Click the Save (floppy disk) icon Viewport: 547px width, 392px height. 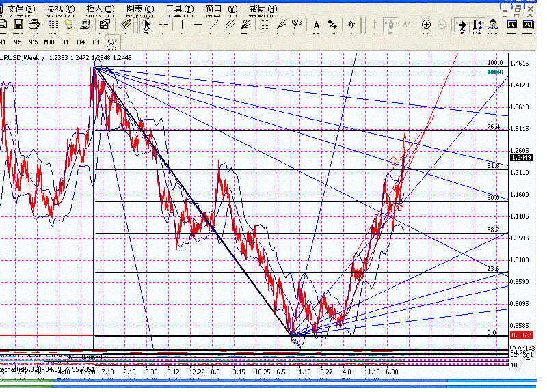18,25
